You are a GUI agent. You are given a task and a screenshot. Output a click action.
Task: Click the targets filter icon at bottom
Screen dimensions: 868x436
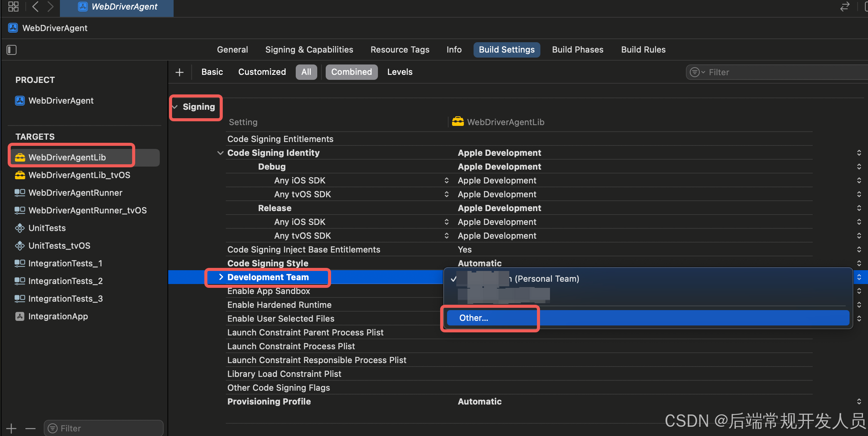point(53,428)
